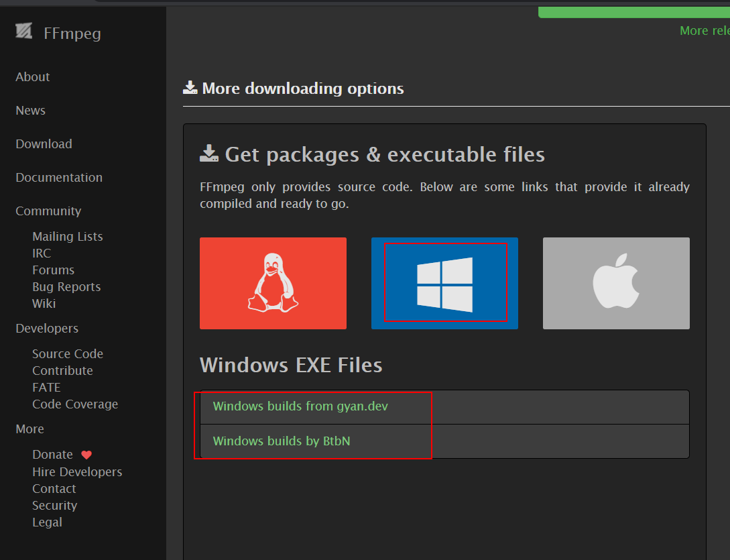Open the Contribute link
730x560 pixels.
[63, 371]
